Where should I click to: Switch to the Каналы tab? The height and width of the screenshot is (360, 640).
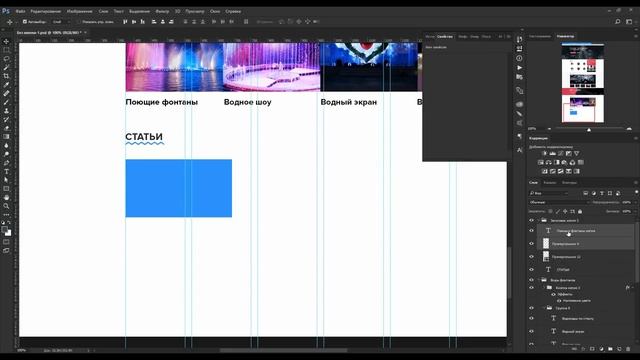pos(549,183)
